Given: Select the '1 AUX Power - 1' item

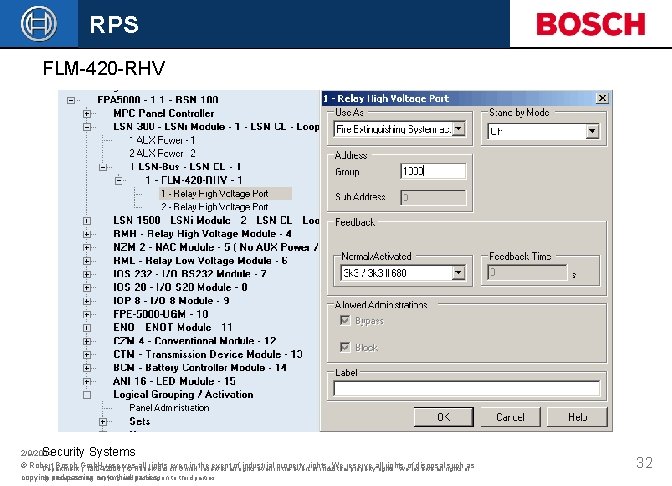Looking at the screenshot, I should [x=162, y=140].
